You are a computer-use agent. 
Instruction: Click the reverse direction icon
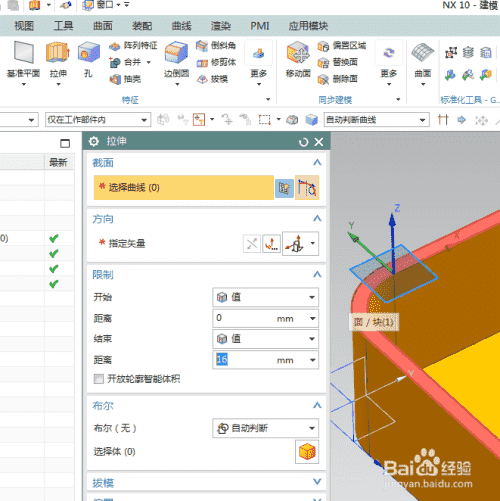pos(252,244)
